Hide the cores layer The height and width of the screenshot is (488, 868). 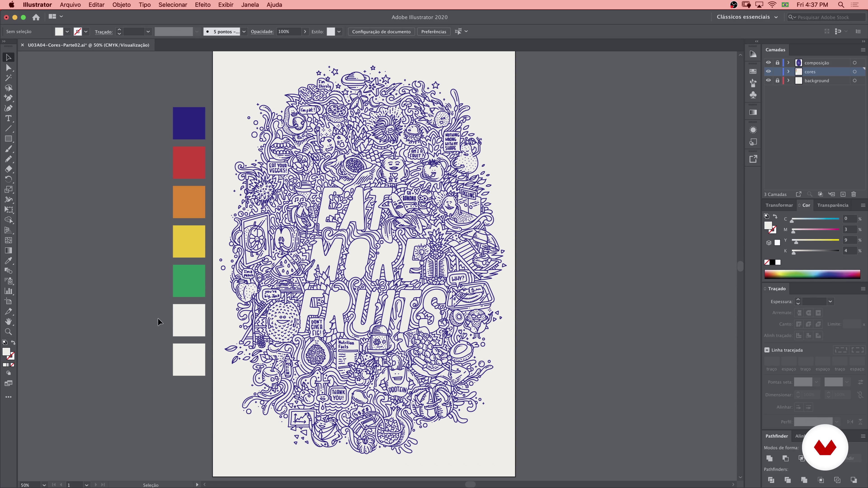(768, 71)
